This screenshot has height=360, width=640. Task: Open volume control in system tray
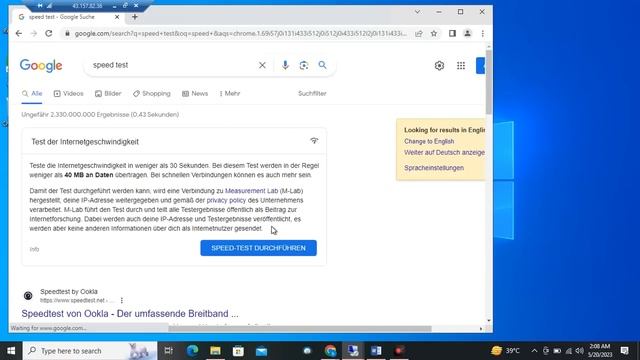coord(580,351)
